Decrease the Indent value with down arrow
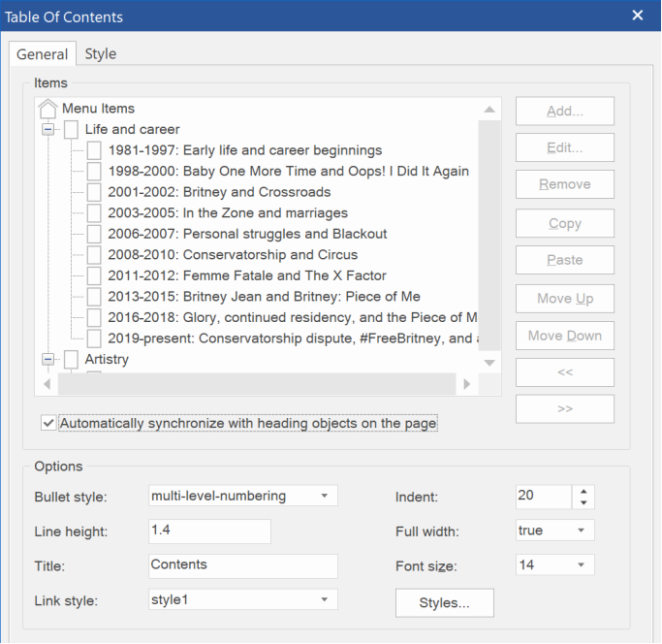This screenshot has height=644, width=662. [583, 502]
